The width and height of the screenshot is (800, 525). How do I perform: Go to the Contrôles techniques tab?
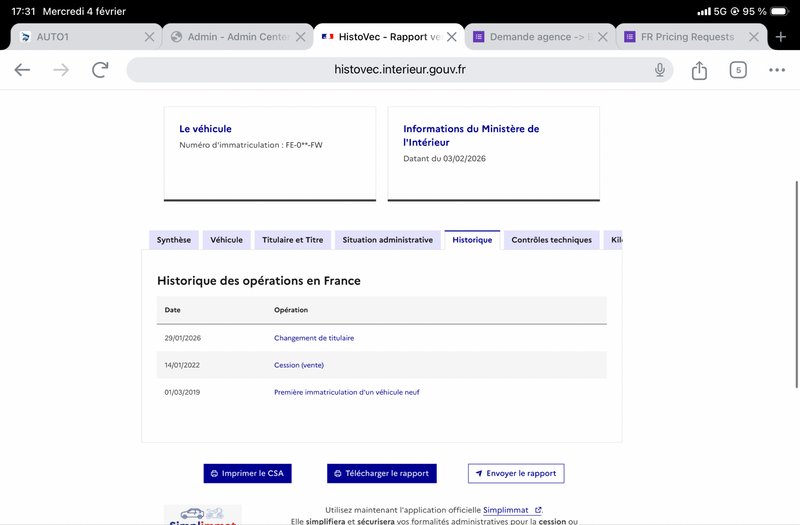[551, 240]
